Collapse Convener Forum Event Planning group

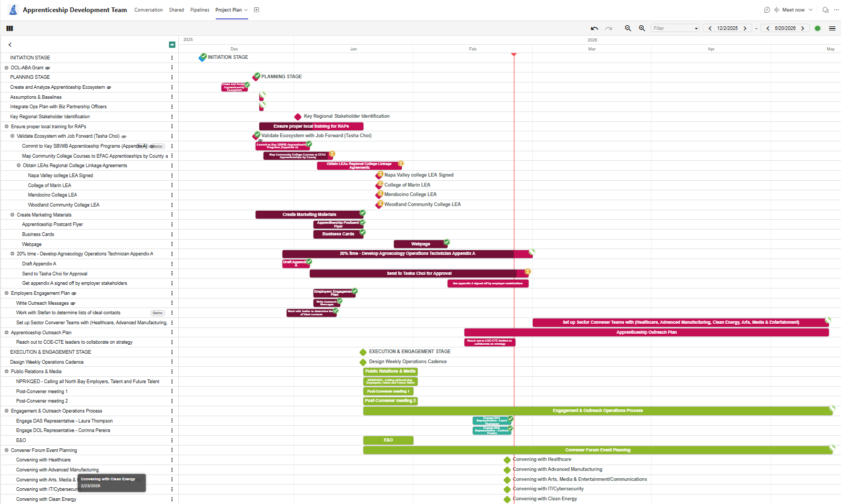(6, 450)
